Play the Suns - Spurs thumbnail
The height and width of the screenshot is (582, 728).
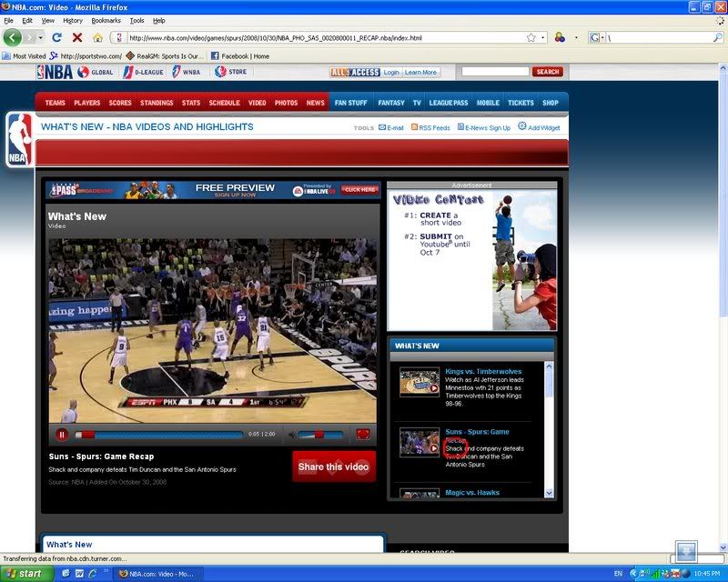(x=420, y=442)
